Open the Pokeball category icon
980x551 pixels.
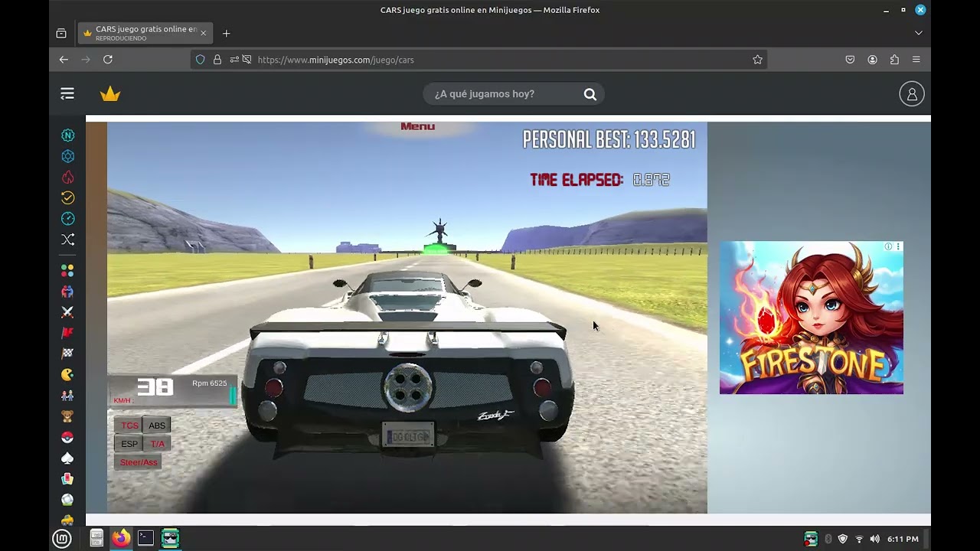(x=67, y=437)
